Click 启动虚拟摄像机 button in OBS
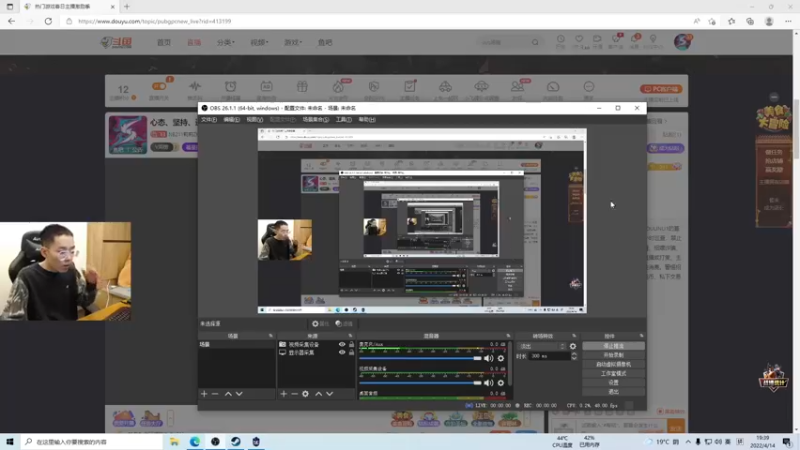This screenshot has height=450, width=800. click(613, 364)
